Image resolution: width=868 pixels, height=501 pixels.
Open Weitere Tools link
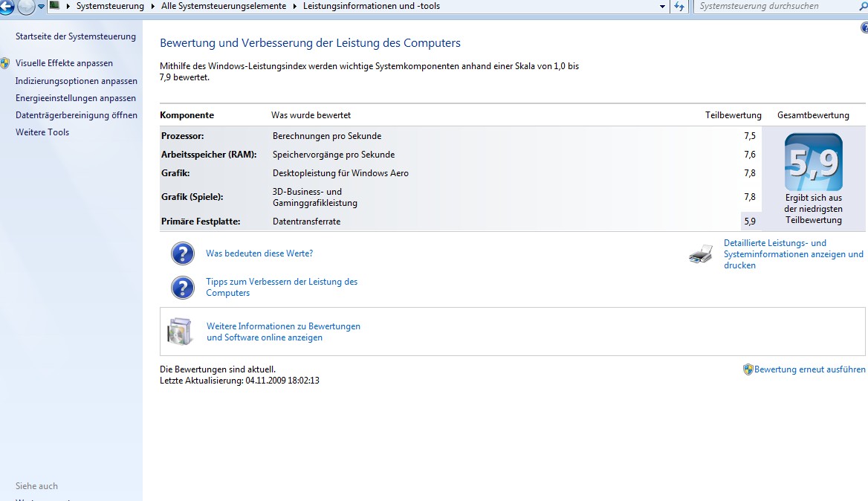click(42, 132)
